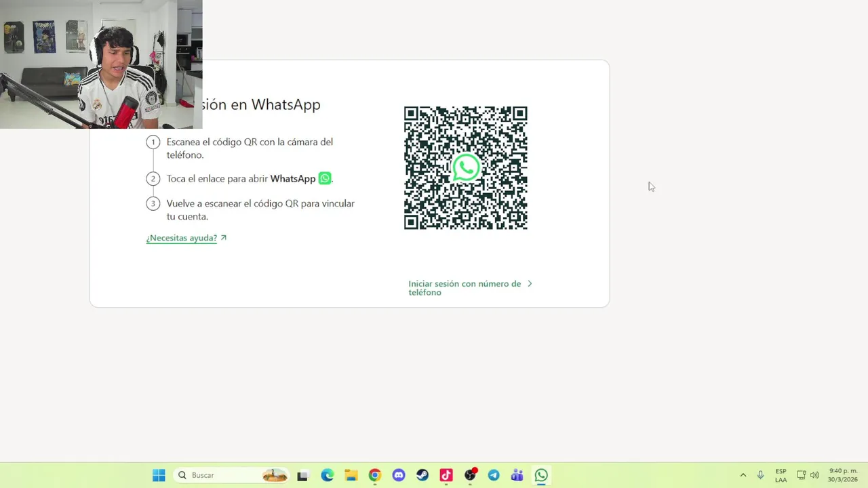Click the QR code to scan
Image resolution: width=868 pixels, height=488 pixels.
(465, 168)
